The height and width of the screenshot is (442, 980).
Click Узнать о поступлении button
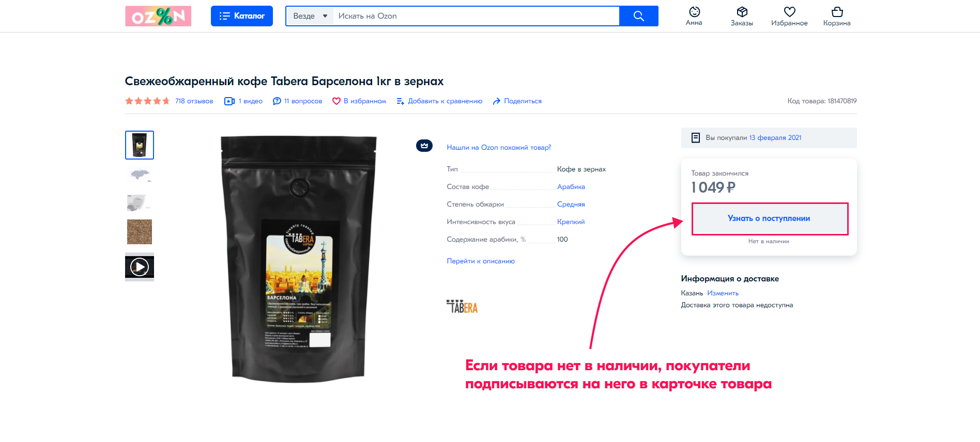pos(770,218)
